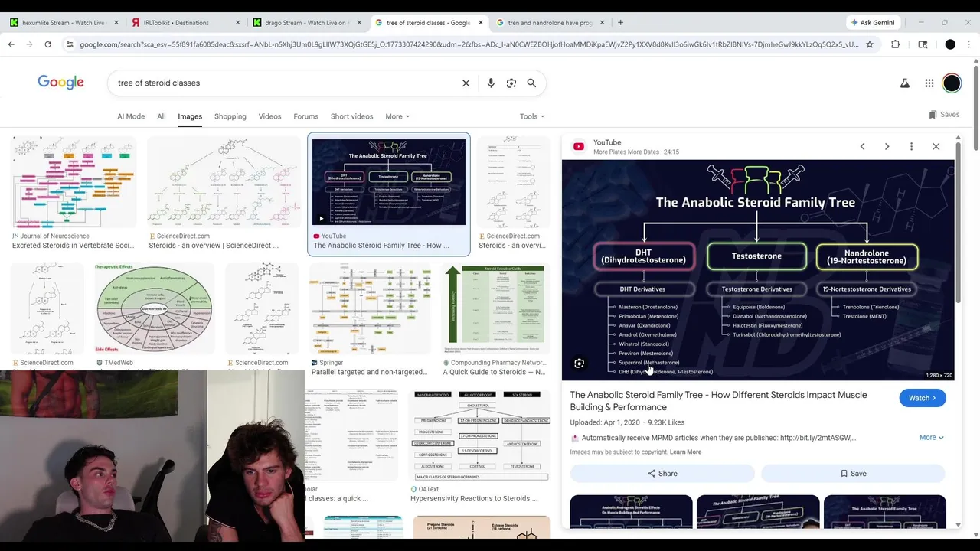Expand the More search filters dropdown
This screenshot has height=551, width=980.
[x=397, y=116]
